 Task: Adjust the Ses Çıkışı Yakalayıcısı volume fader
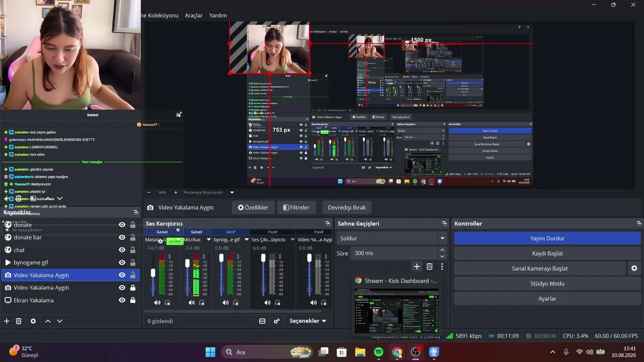(x=263, y=258)
